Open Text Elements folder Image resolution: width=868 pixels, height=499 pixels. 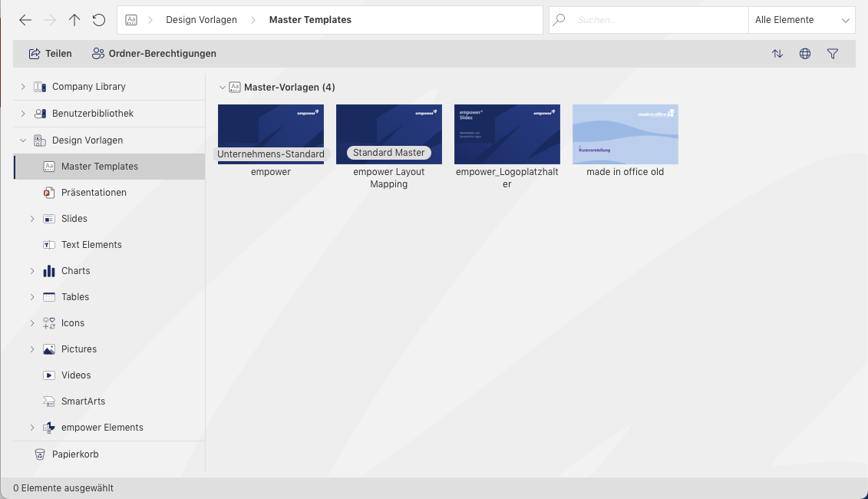point(110,245)
